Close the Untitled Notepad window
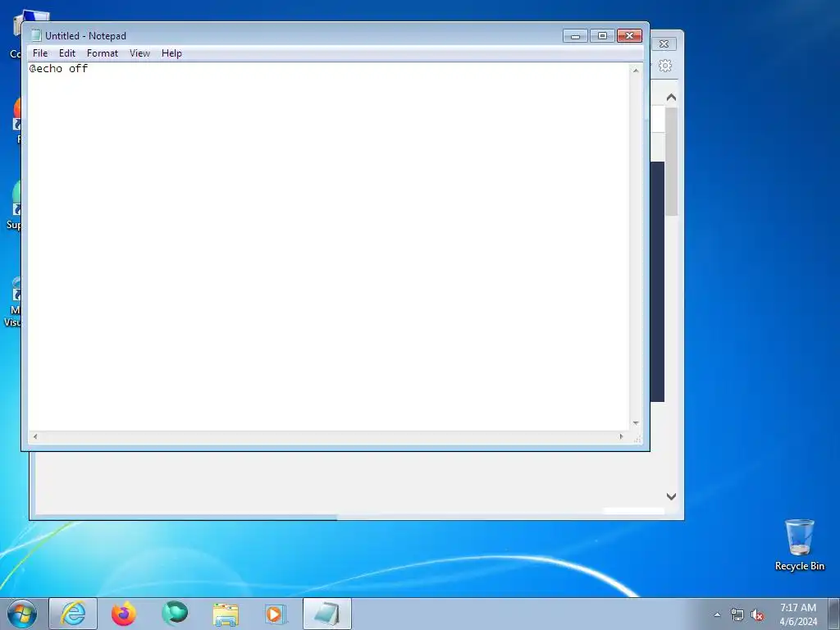 [x=629, y=36]
